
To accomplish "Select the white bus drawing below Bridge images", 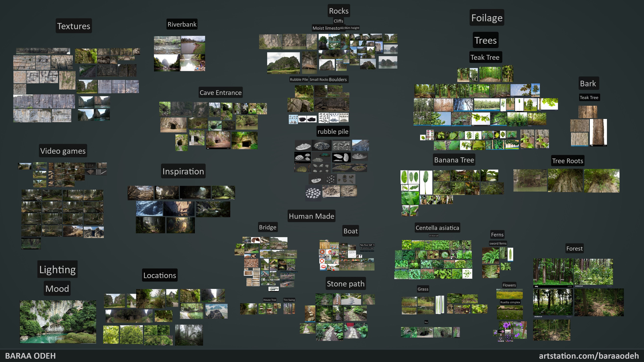I will coord(274,289).
